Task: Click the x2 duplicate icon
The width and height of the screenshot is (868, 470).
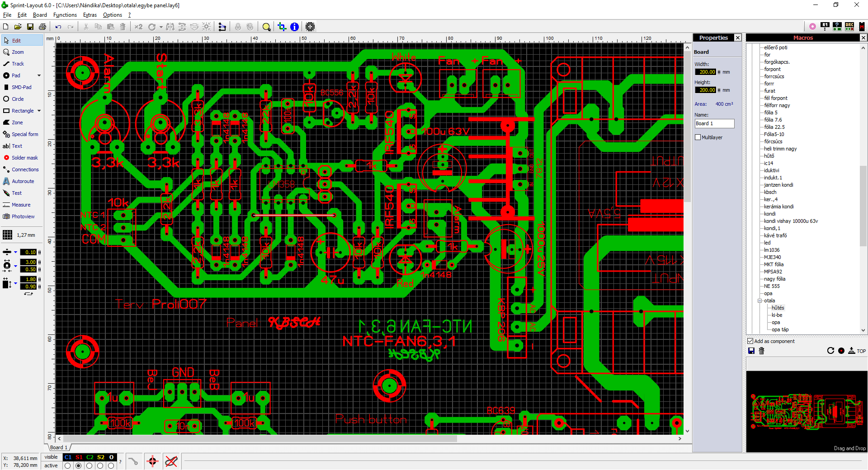Action: (138, 27)
